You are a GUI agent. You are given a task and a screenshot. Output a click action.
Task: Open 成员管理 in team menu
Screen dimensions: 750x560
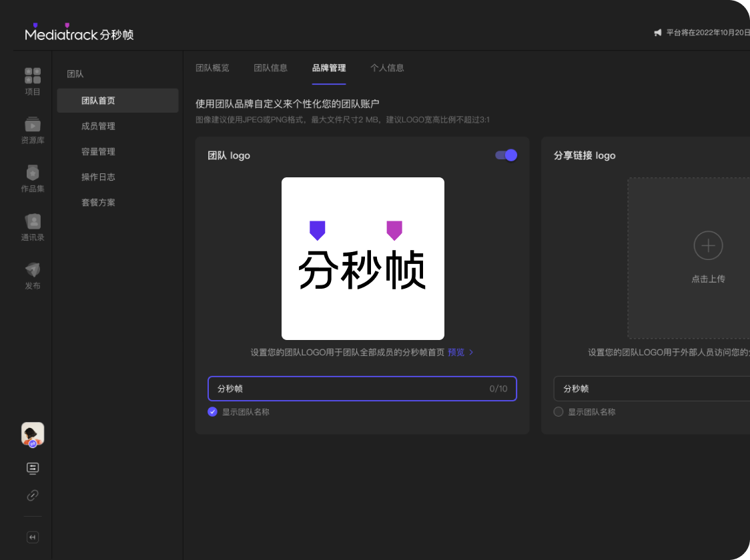coord(98,126)
